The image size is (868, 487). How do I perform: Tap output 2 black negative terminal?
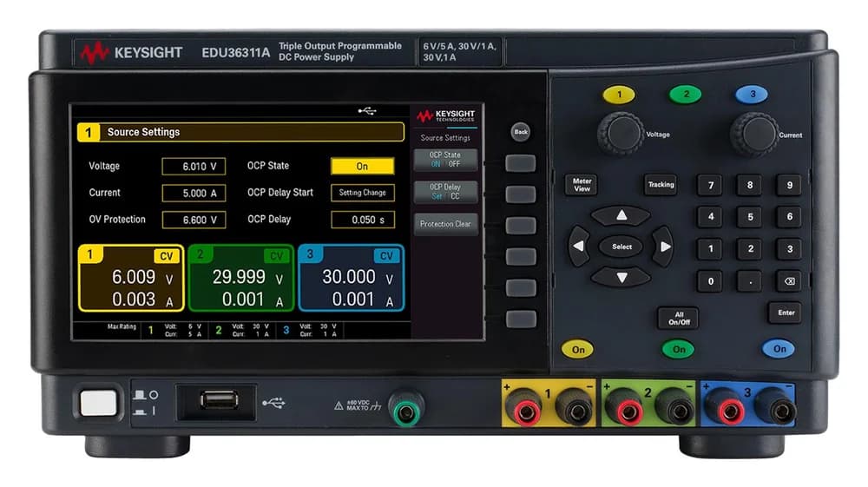[x=674, y=410]
